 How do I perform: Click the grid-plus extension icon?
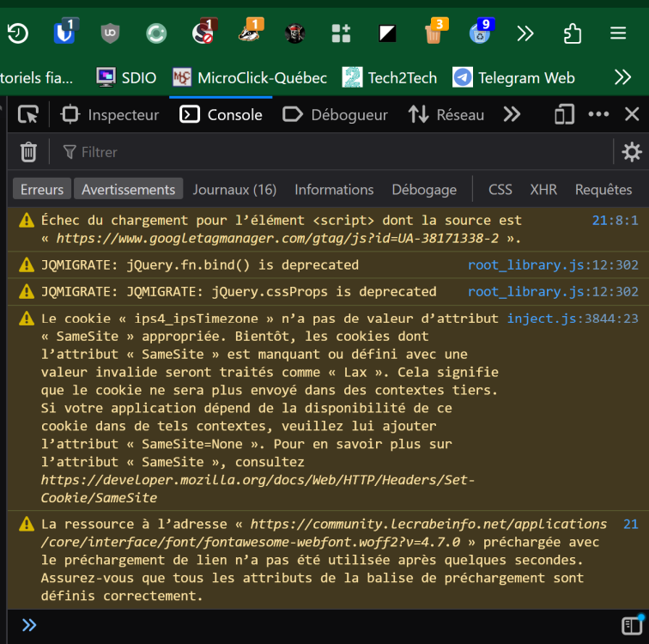(341, 33)
